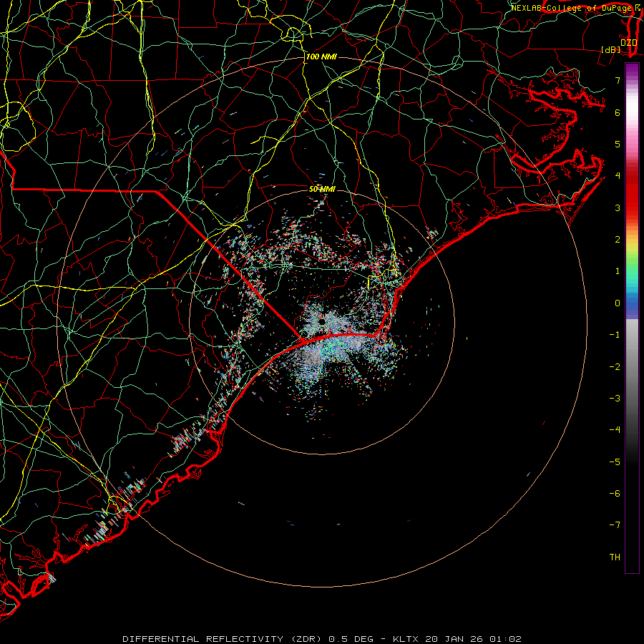
Task: Click the positive "2" dB scale label
Action: [618, 240]
